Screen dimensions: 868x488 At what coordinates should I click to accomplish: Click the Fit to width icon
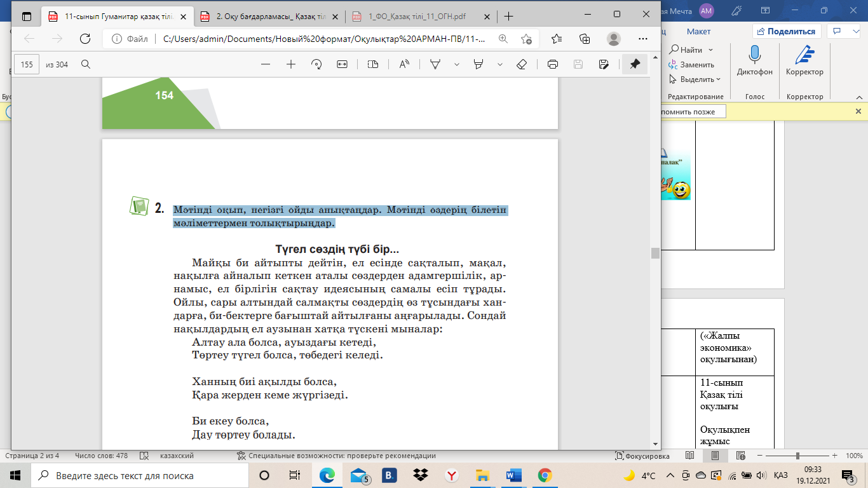click(x=342, y=64)
